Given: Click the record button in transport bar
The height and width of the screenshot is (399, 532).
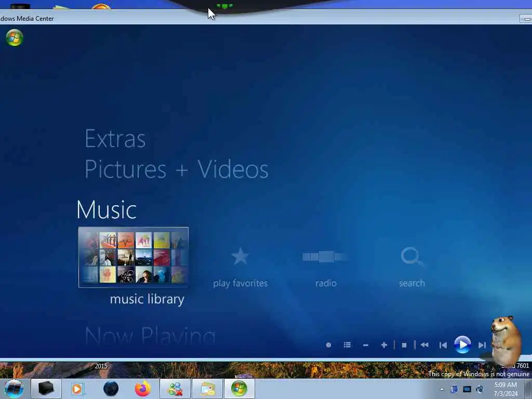Looking at the screenshot, I should 328,345.
